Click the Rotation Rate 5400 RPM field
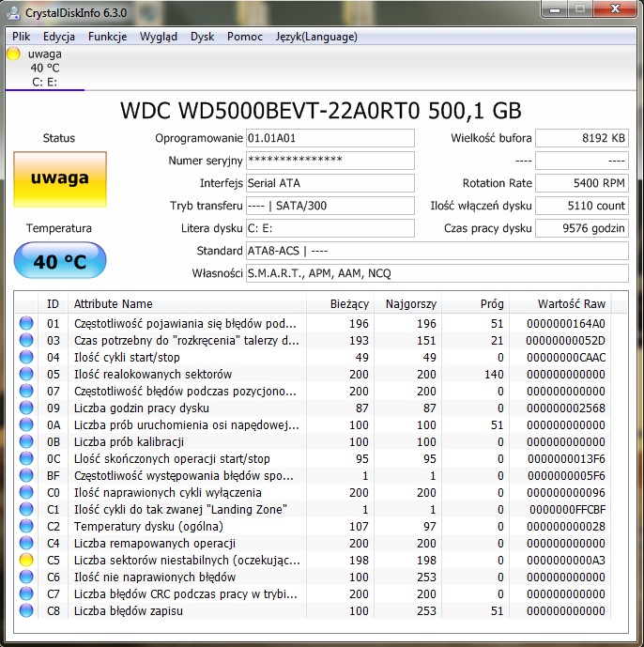Viewport: 644px width, 647px height. [x=582, y=183]
